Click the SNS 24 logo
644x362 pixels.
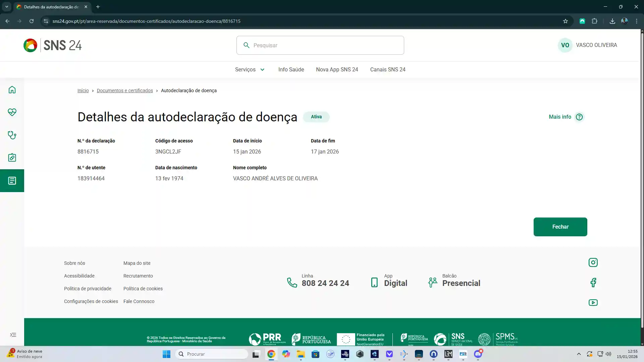pos(53,45)
